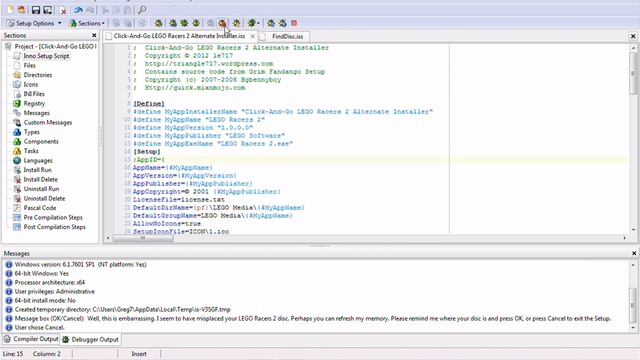Screen dimensions: 640x360
Task: Click the editor vertical scrollbar thumb
Action: (633, 73)
